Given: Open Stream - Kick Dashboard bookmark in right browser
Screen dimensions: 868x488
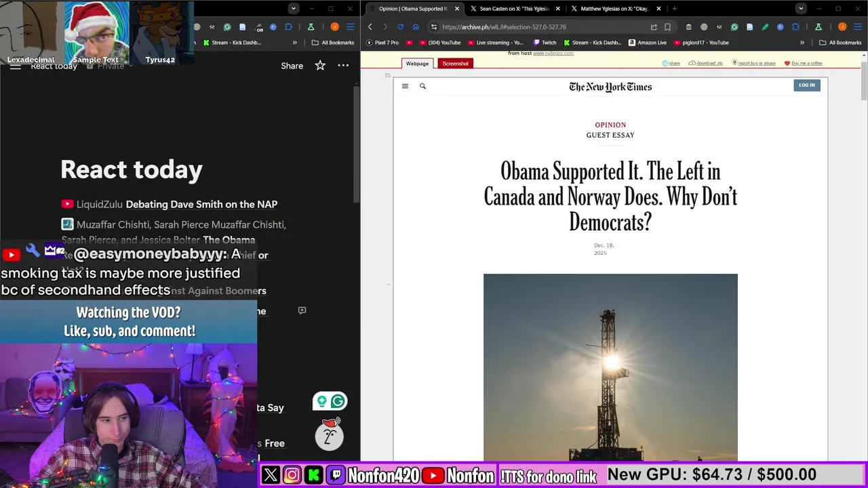Looking at the screenshot, I should point(592,43).
